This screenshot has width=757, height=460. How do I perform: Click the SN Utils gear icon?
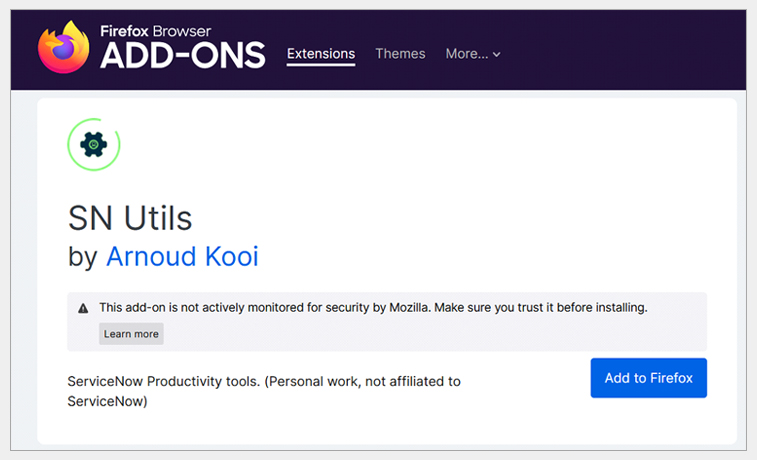point(93,145)
